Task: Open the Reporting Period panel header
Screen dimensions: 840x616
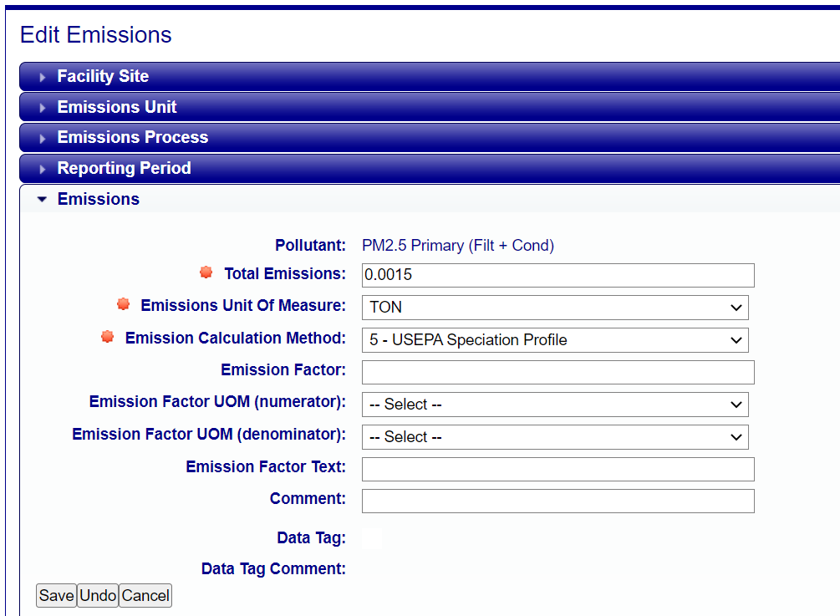Action: pos(430,169)
